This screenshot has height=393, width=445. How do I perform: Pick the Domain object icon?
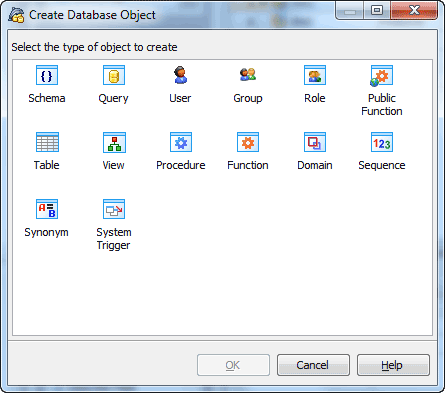(x=315, y=142)
